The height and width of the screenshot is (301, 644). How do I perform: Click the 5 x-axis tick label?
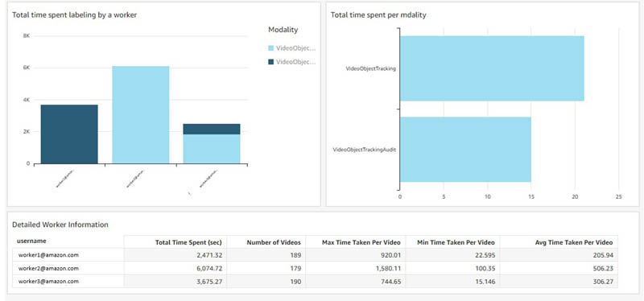[x=444, y=196]
